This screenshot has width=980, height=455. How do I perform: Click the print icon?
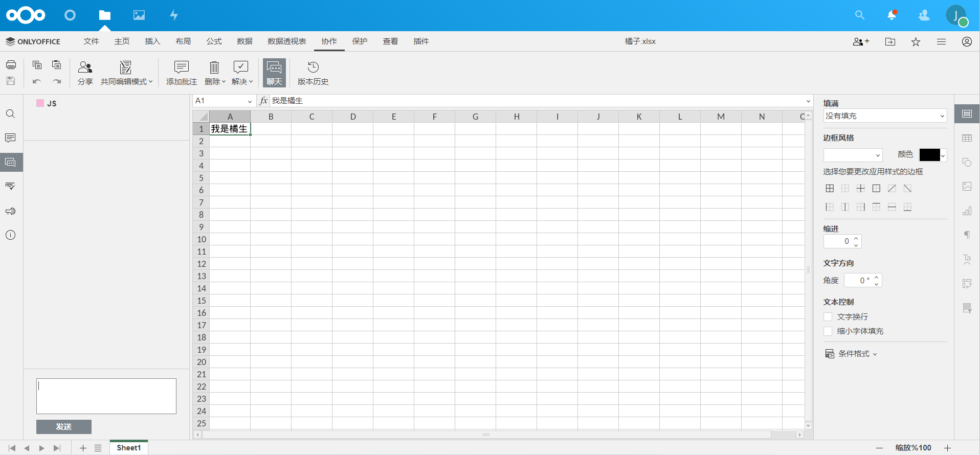(11, 65)
